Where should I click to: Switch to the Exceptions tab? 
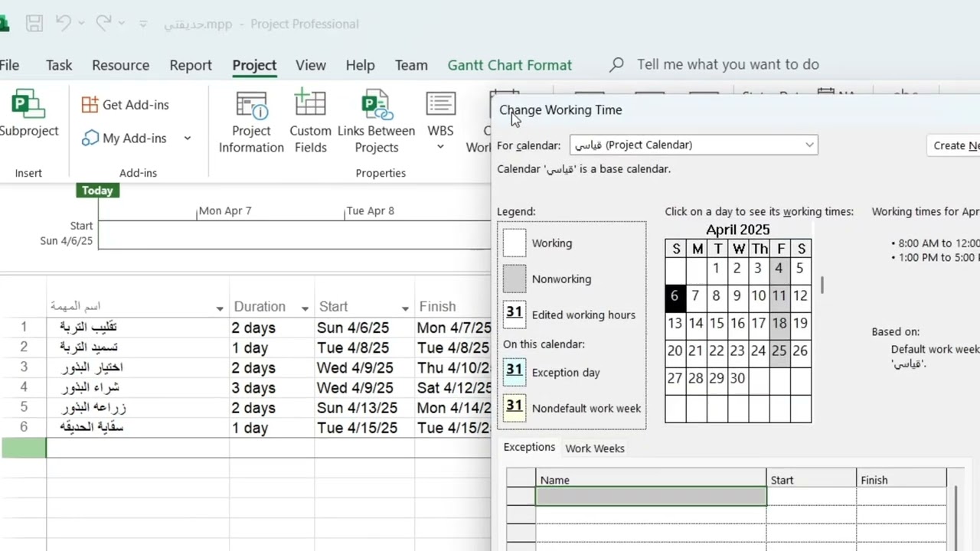tap(529, 447)
